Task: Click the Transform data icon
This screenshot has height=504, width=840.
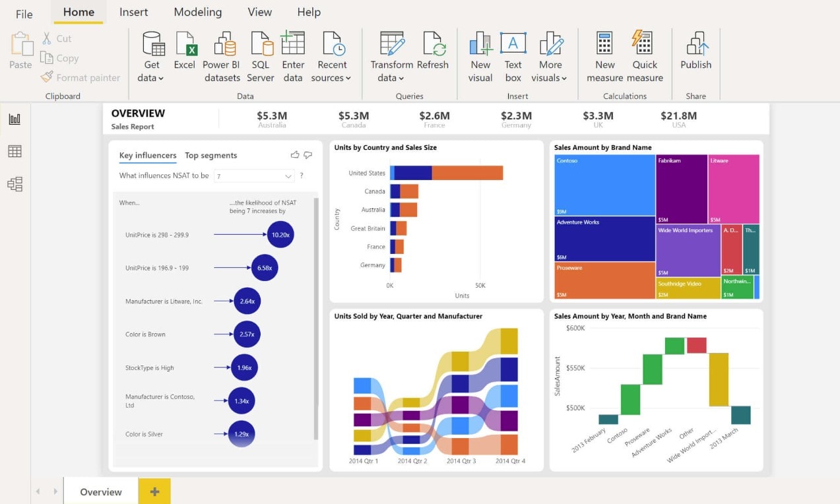Action: [392, 44]
